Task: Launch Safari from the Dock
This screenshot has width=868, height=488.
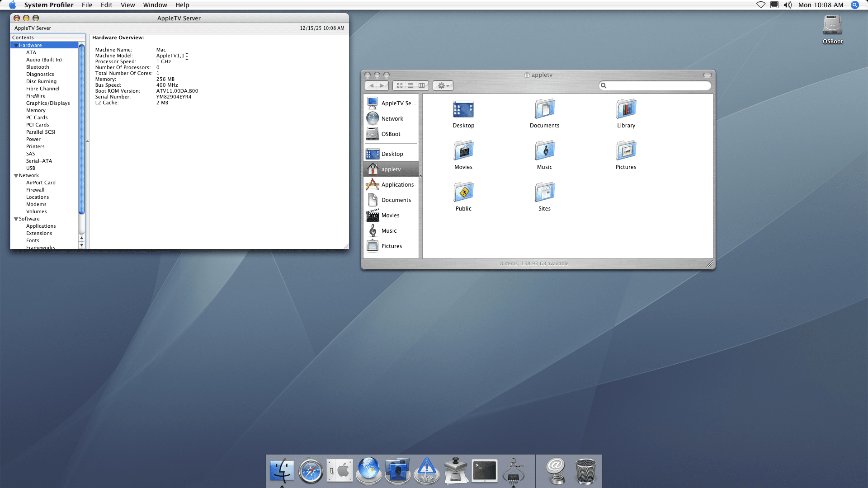Action: pyautogui.click(x=311, y=471)
